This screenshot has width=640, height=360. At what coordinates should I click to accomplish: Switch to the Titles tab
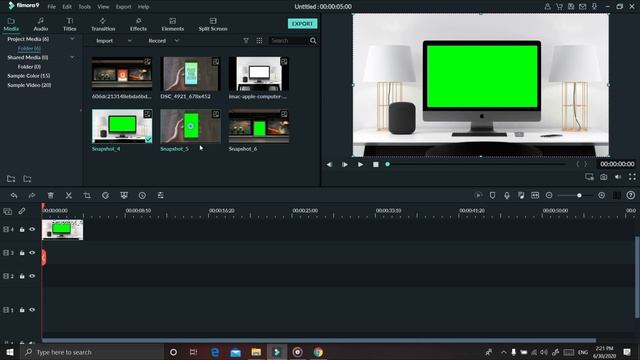tap(69, 24)
